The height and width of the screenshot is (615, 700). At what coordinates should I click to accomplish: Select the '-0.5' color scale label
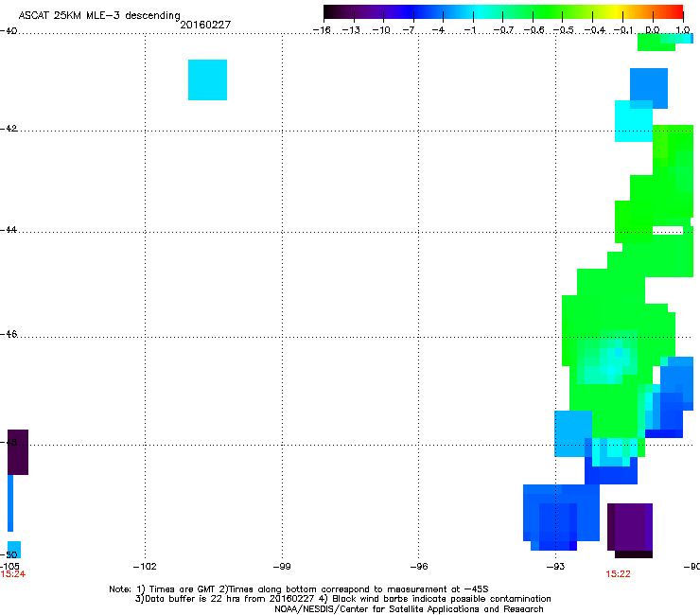(563, 30)
